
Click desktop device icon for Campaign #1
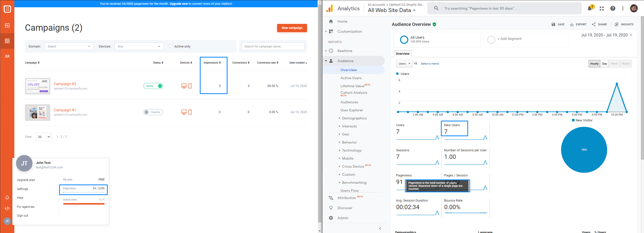coord(184,112)
